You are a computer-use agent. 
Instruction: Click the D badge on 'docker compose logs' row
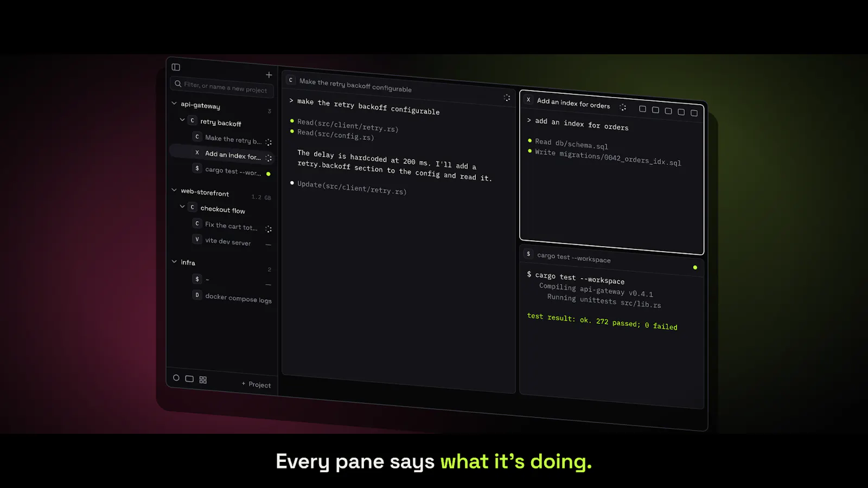pyautogui.click(x=197, y=295)
